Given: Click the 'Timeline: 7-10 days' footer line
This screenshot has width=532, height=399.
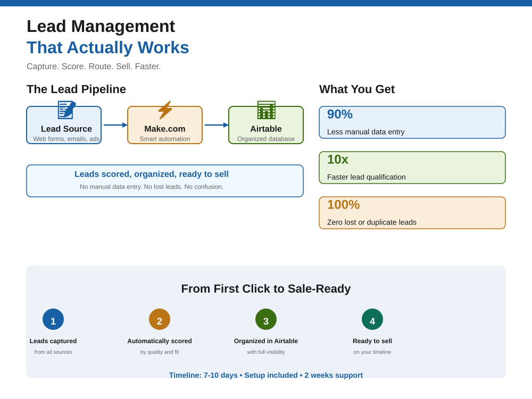Looking at the screenshot, I should [266, 375].
